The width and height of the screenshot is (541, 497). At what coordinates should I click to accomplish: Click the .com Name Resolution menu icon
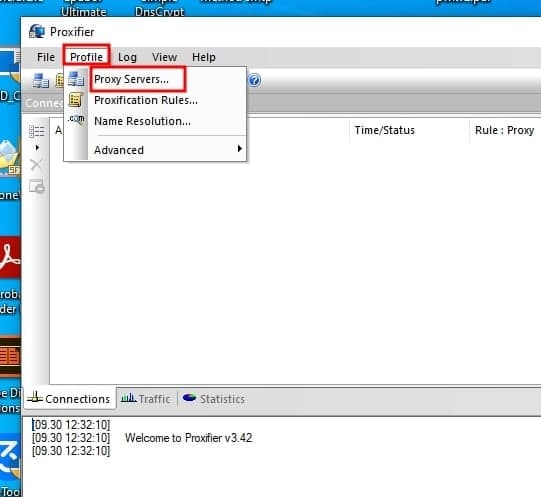(76, 119)
